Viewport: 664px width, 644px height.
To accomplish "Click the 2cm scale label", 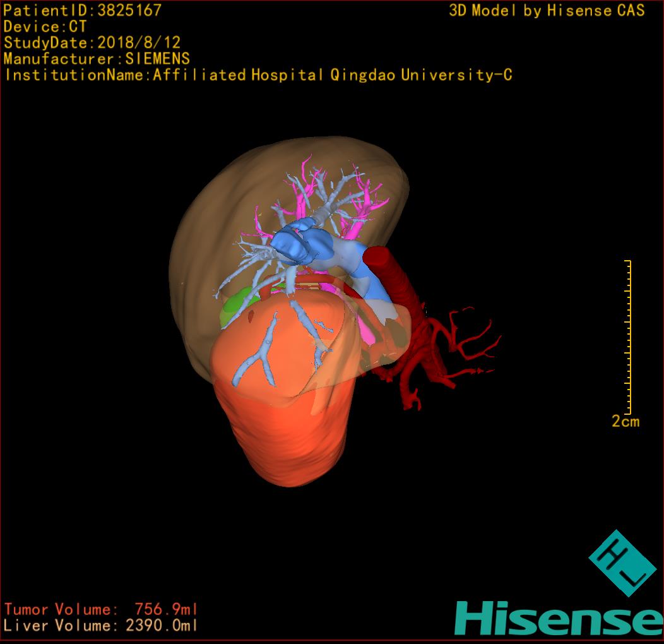I will coord(625,421).
